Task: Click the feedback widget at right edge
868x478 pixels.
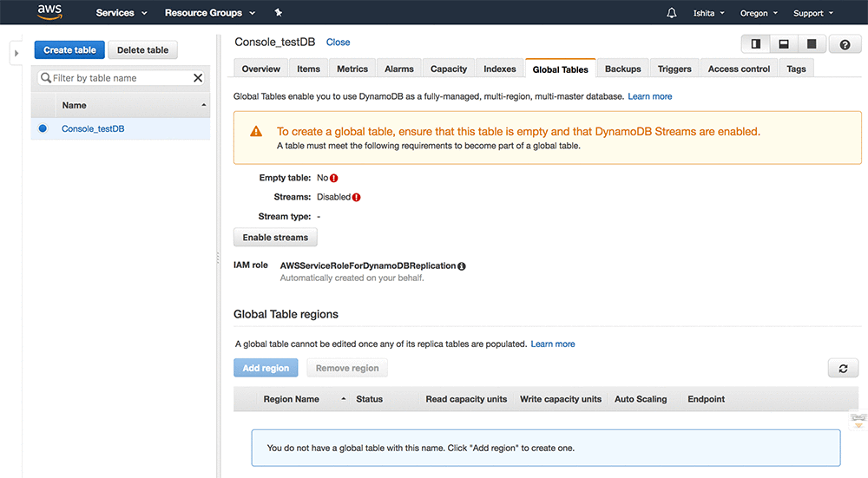Action: [858, 420]
